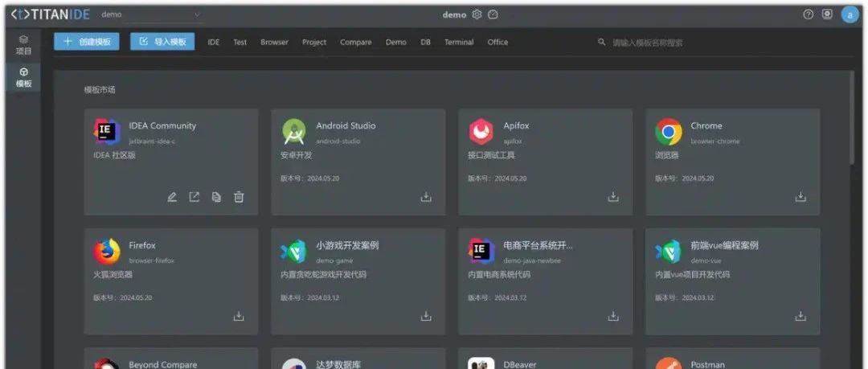Click the 前端vue编程案例 card logo

[x=669, y=252]
